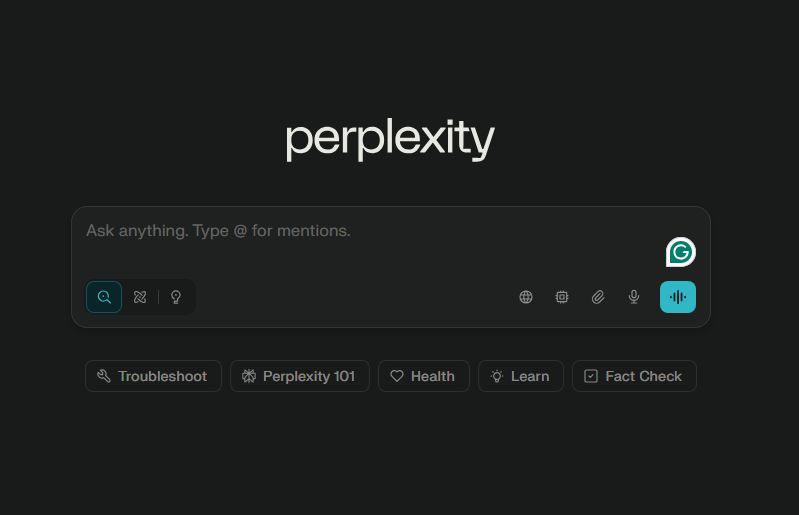The height and width of the screenshot is (515, 799).
Task: Open the AI model chip selector
Action: 562,297
